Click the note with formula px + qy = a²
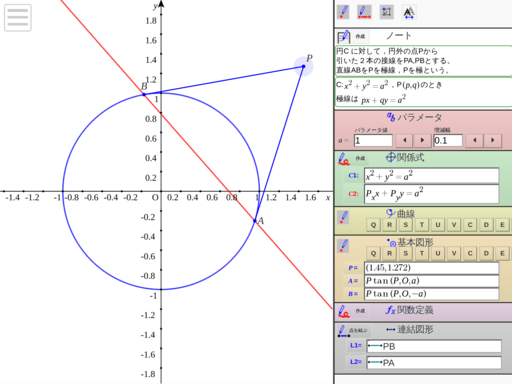Viewport: 512px width, 384px height. tap(423, 92)
